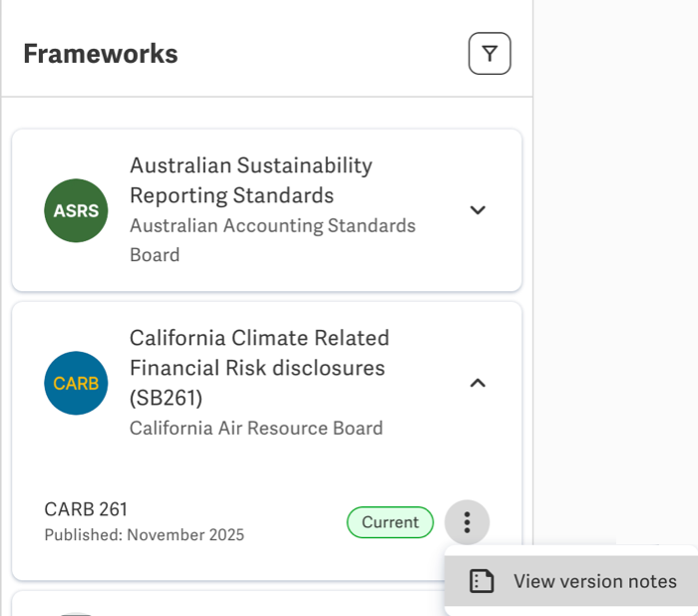Click the California Climate Related Financial Risk title
Image resolution: width=698 pixels, height=616 pixels.
(259, 368)
